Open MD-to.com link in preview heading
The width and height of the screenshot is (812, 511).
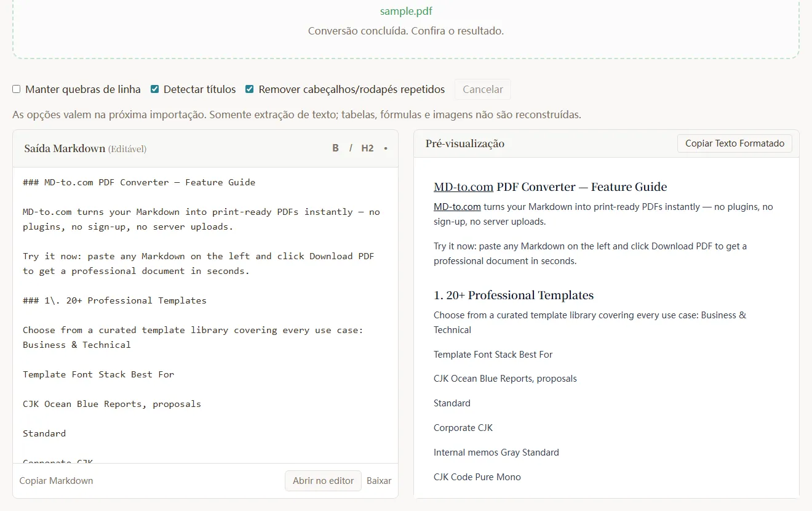(463, 187)
